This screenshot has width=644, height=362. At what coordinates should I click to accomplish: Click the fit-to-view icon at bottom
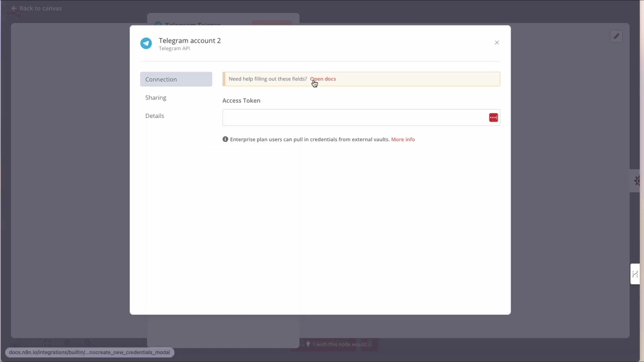point(47,343)
